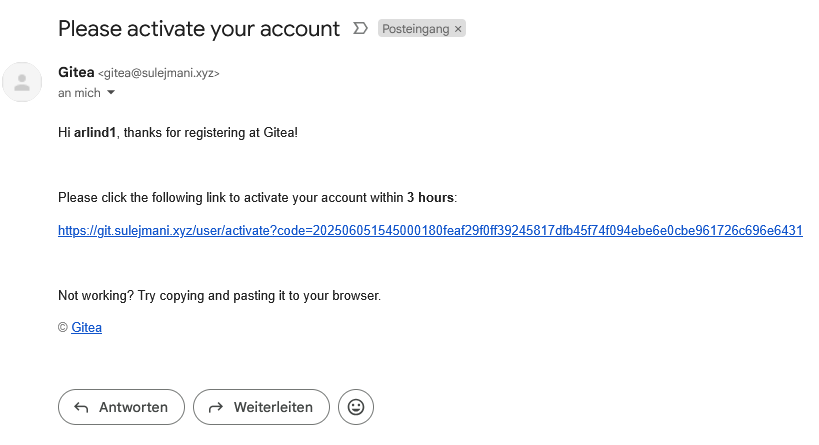
Task: Click the bold username arlind1
Action: point(96,132)
